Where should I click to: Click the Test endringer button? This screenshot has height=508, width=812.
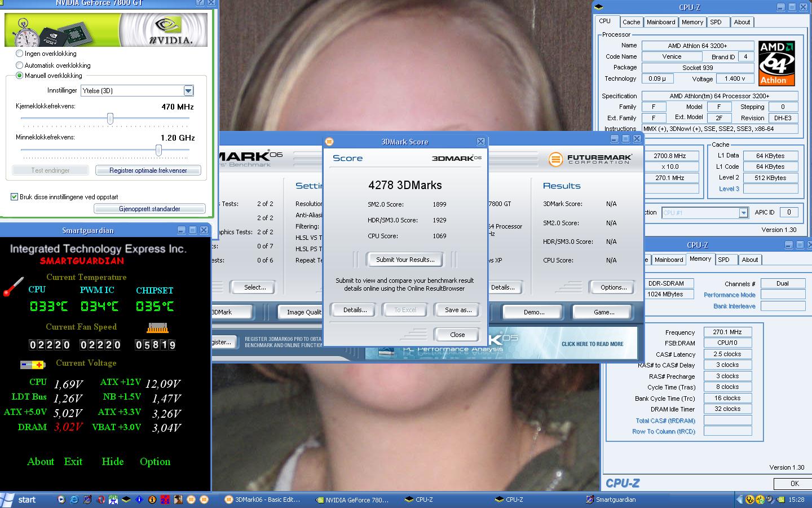(x=51, y=170)
